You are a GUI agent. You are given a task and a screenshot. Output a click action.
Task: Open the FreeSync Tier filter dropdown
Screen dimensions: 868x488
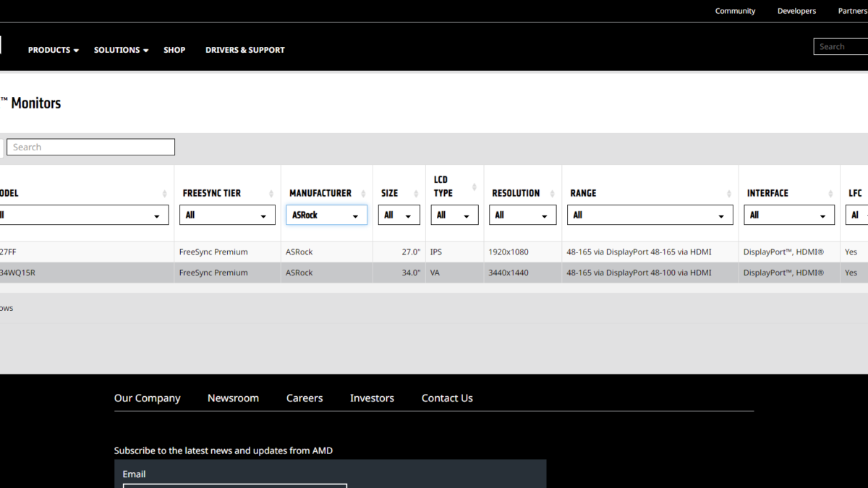coord(227,215)
